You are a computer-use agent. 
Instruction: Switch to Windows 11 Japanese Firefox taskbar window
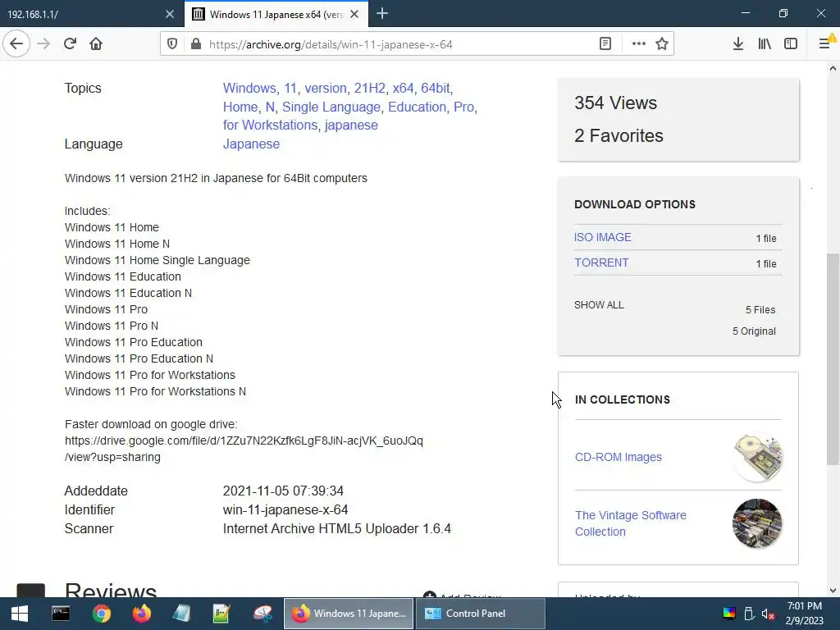(x=348, y=614)
